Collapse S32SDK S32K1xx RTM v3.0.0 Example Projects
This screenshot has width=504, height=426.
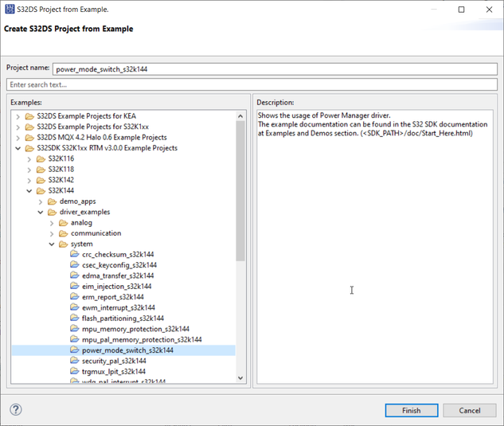[x=18, y=148]
